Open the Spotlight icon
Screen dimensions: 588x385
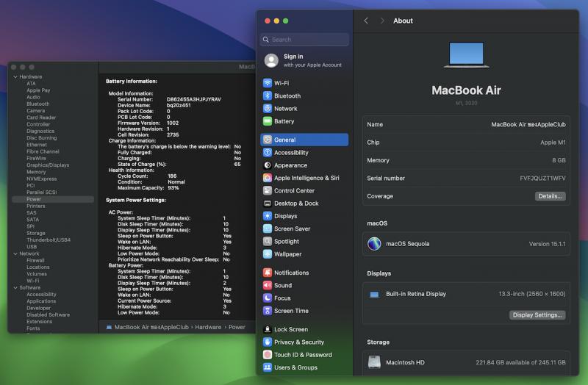click(268, 242)
